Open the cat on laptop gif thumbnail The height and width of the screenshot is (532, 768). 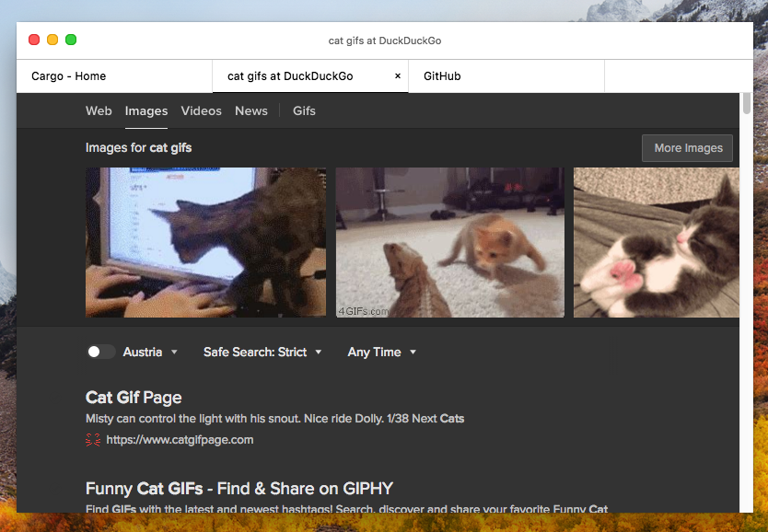(x=205, y=242)
